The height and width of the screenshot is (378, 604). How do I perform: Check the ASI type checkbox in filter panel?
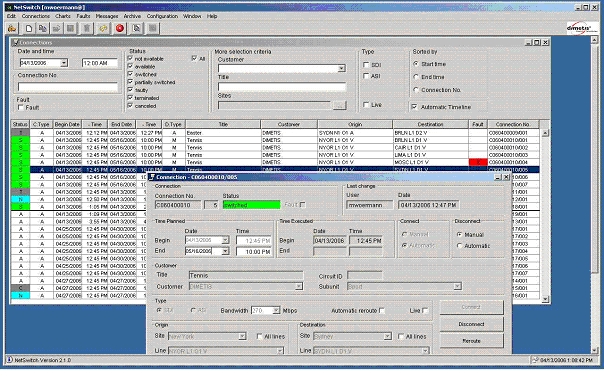(x=366, y=76)
